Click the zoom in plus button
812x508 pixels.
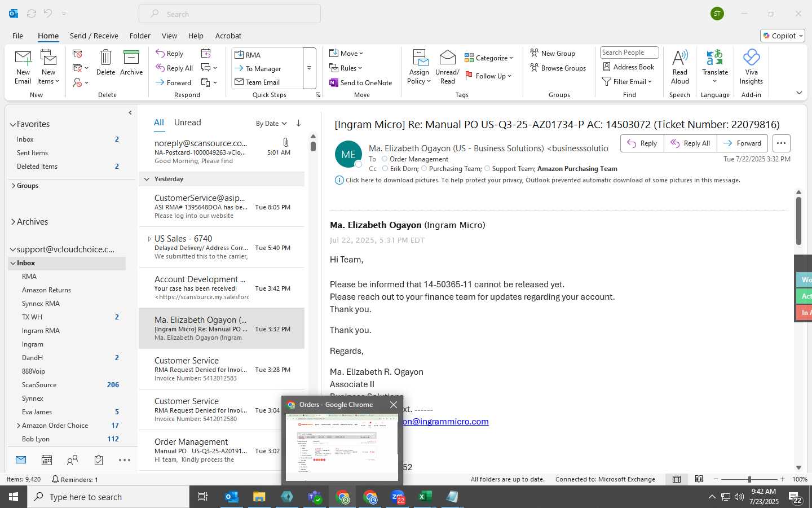click(782, 479)
